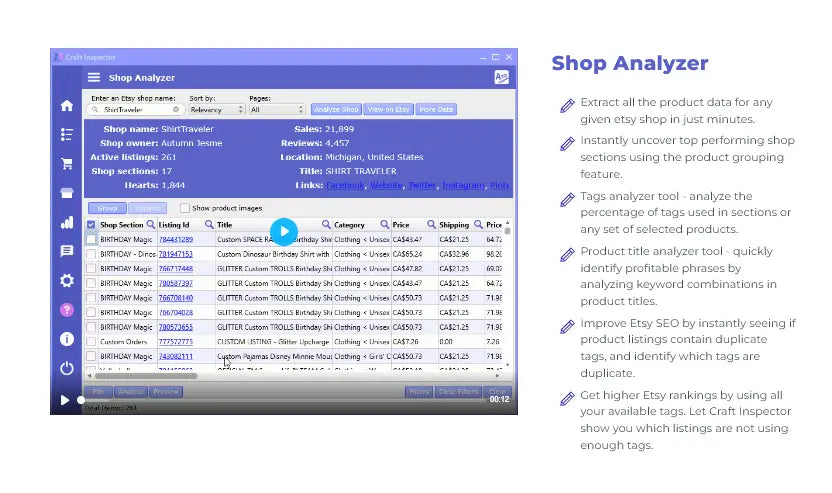Image resolution: width=832 pixels, height=493 pixels.
Task: Click search icon in Category column
Action: 384,224
